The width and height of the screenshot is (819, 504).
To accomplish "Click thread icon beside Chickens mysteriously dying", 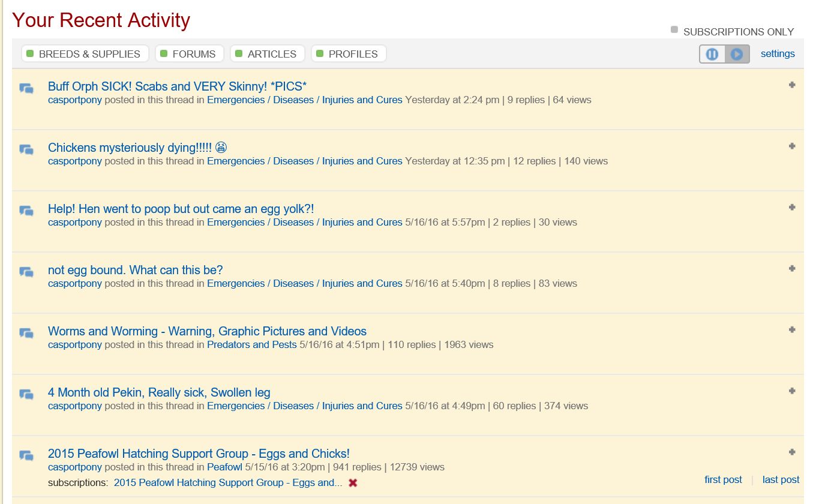I will (26, 150).
